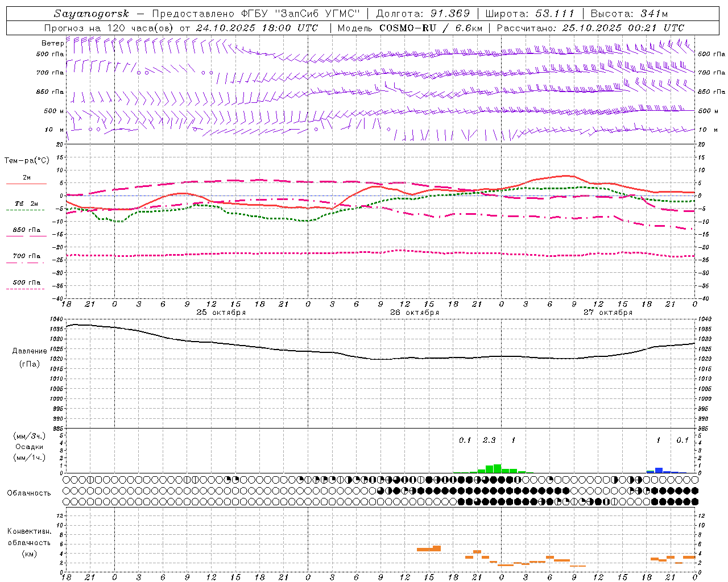Click the forecast start time 24.10.2025 18:00 UTC
This screenshot has width=728, height=582.
point(257,27)
